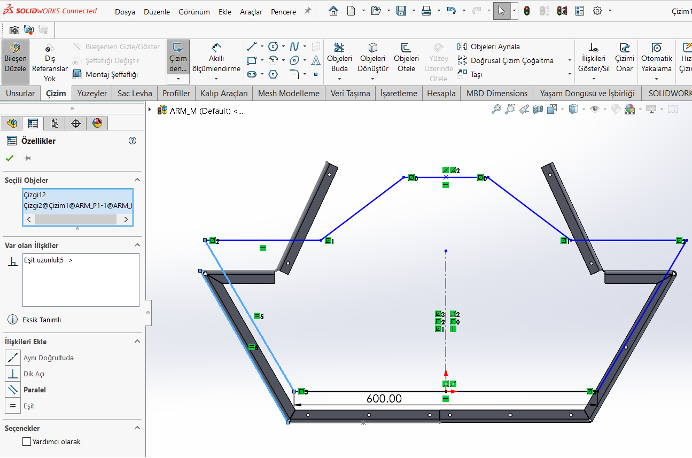The width and height of the screenshot is (692, 458).
Task: Add the Dik Açı perpendicular relation
Action: point(26,374)
